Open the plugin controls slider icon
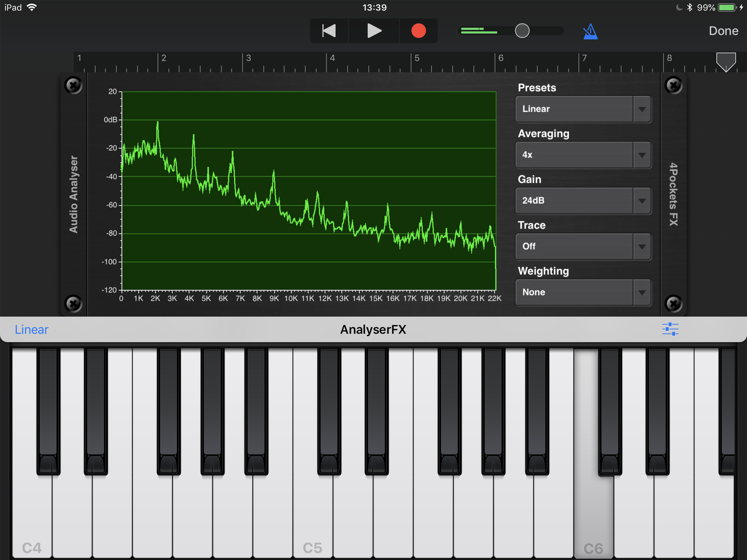747x560 pixels. (670, 329)
